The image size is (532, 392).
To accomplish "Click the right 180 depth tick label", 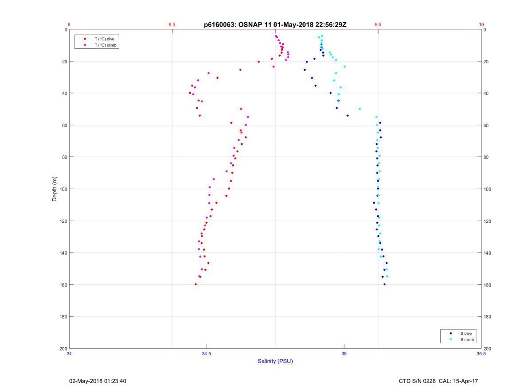I will pos(487,317).
